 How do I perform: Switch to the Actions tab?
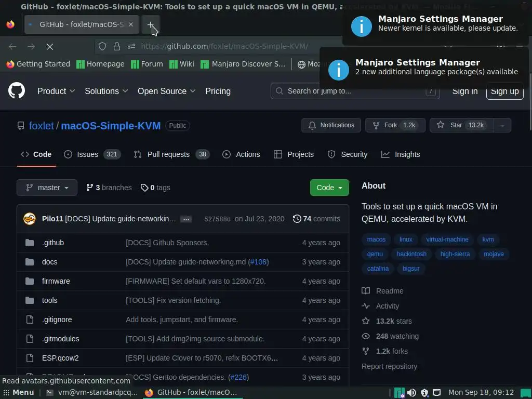click(241, 154)
